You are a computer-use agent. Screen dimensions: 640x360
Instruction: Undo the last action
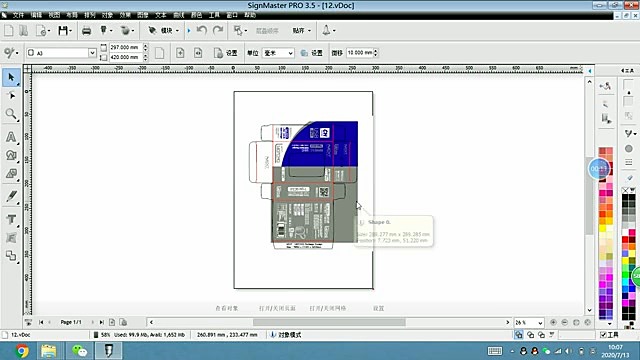[202, 30]
